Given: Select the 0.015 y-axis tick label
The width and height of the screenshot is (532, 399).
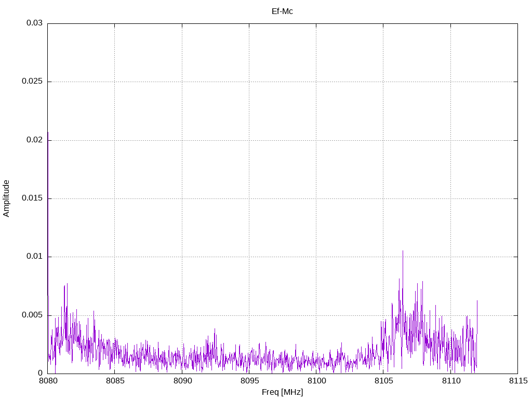Looking at the screenshot, I should pos(32,198).
